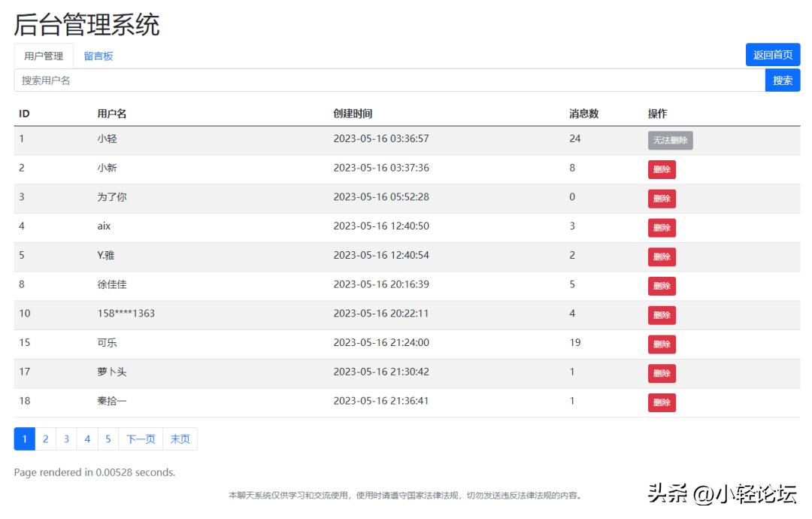Screen dimensions: 812x519
Task: Jump to the last page via 末页
Action: click(x=180, y=438)
